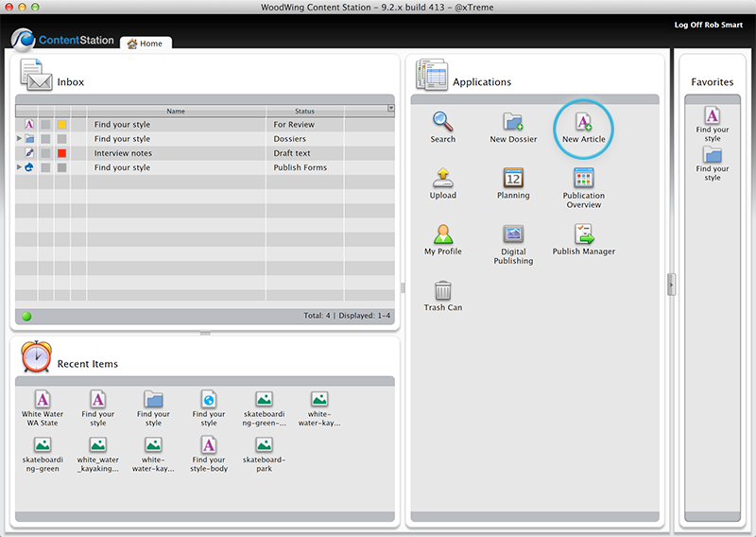
Task: Click the Interview notes row type icon
Action: pos(29,153)
